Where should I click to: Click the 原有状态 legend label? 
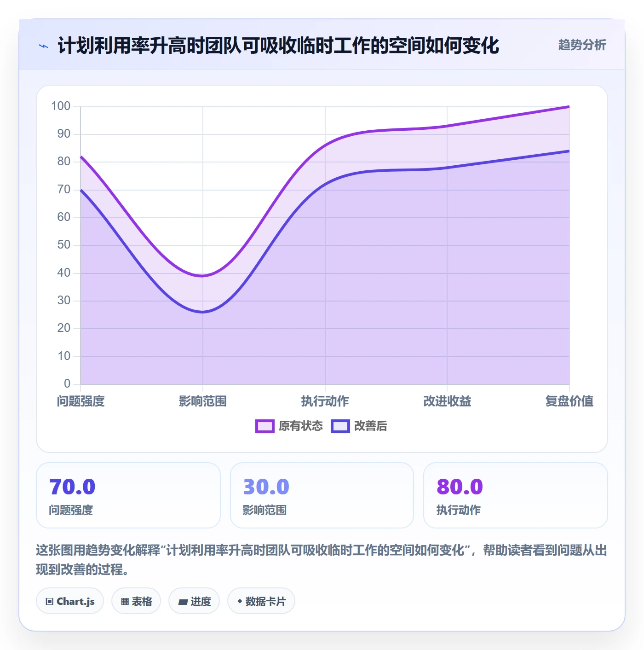[x=301, y=426]
